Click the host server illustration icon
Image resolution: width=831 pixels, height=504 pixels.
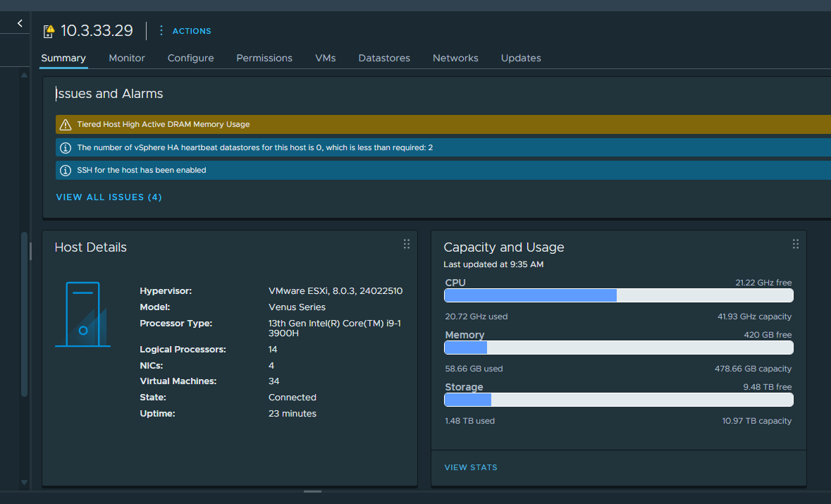click(x=82, y=314)
